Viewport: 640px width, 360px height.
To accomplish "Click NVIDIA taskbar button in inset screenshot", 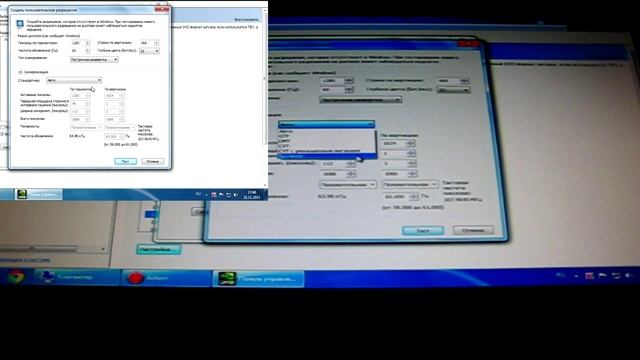I will (38, 194).
